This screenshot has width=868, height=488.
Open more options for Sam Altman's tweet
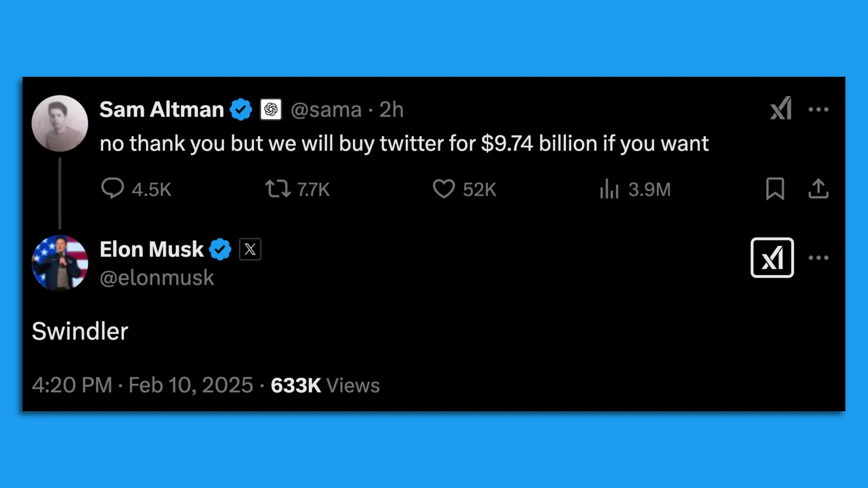[x=818, y=109]
